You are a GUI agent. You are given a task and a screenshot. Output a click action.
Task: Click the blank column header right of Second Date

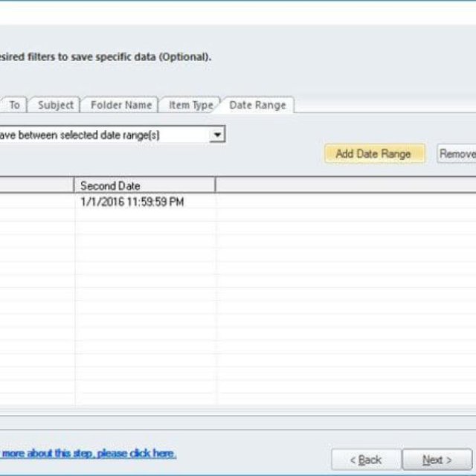pyautogui.click(x=346, y=185)
